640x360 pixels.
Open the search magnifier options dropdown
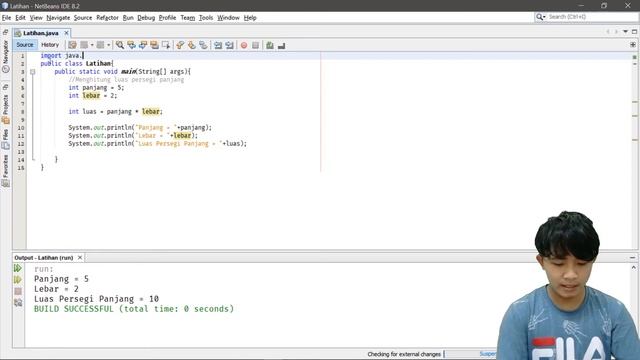pyautogui.click(x=541, y=17)
